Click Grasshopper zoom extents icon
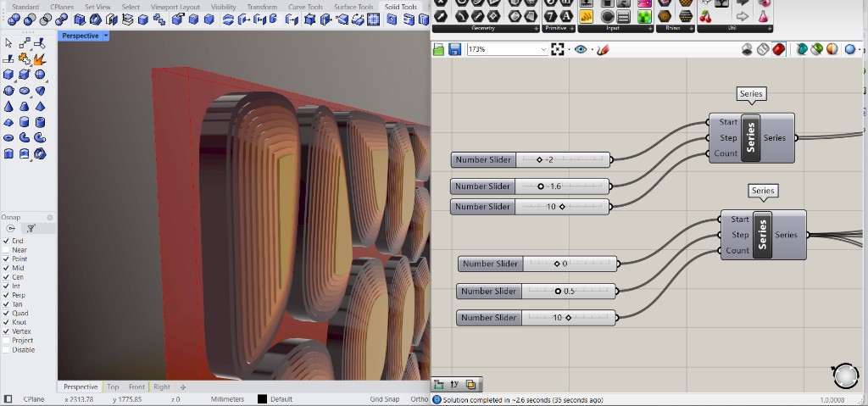The height and width of the screenshot is (406, 868). pyautogui.click(x=558, y=49)
